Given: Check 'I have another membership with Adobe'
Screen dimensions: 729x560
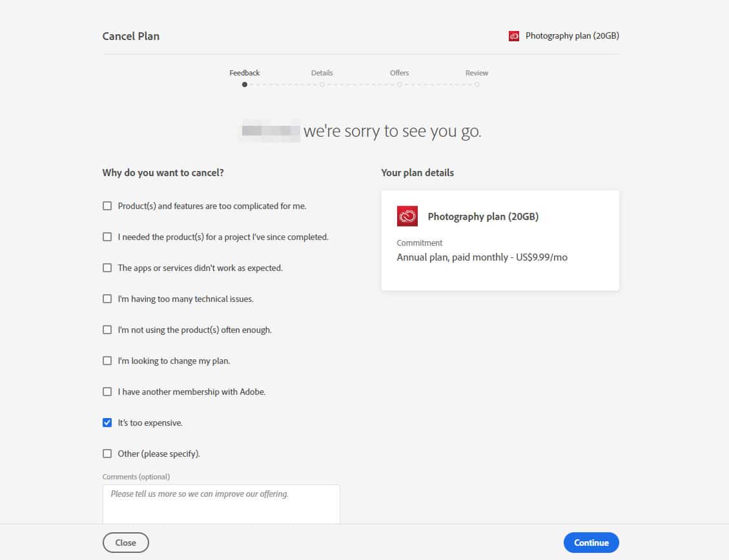Looking at the screenshot, I should 107,392.
